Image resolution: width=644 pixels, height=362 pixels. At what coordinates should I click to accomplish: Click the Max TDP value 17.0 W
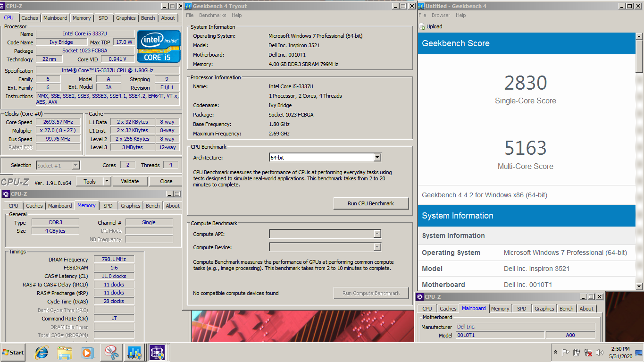point(125,42)
